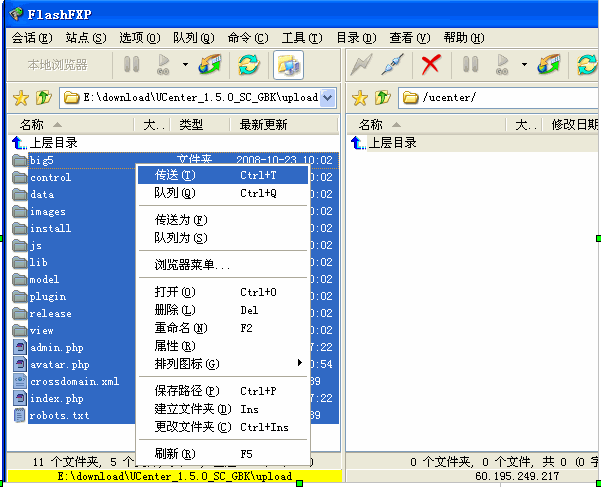This screenshot has width=601, height=487.
Task: Select the control folder
Action: click(x=50, y=177)
